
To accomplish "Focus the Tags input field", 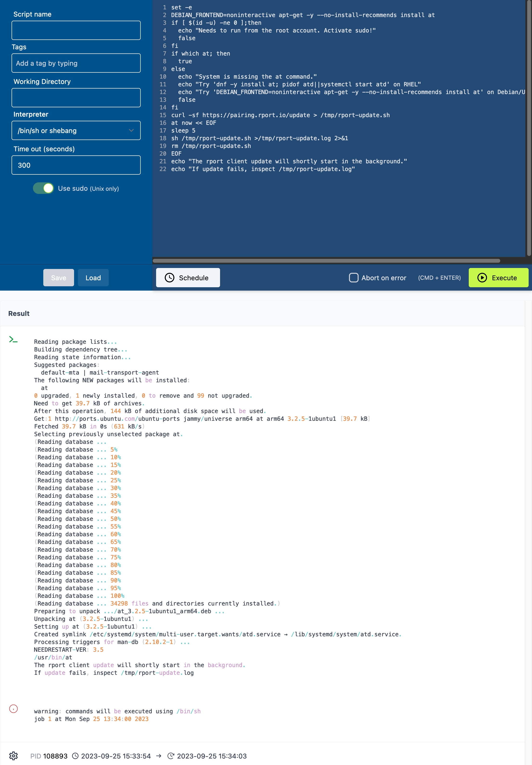I will pos(76,63).
